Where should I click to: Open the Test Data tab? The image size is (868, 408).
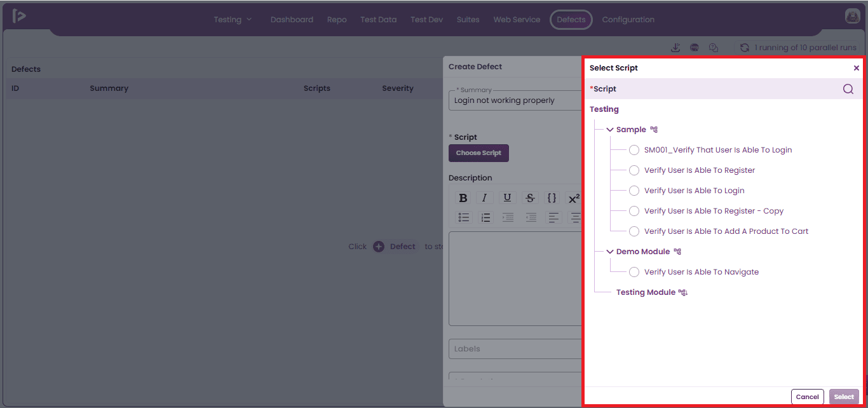tap(378, 20)
